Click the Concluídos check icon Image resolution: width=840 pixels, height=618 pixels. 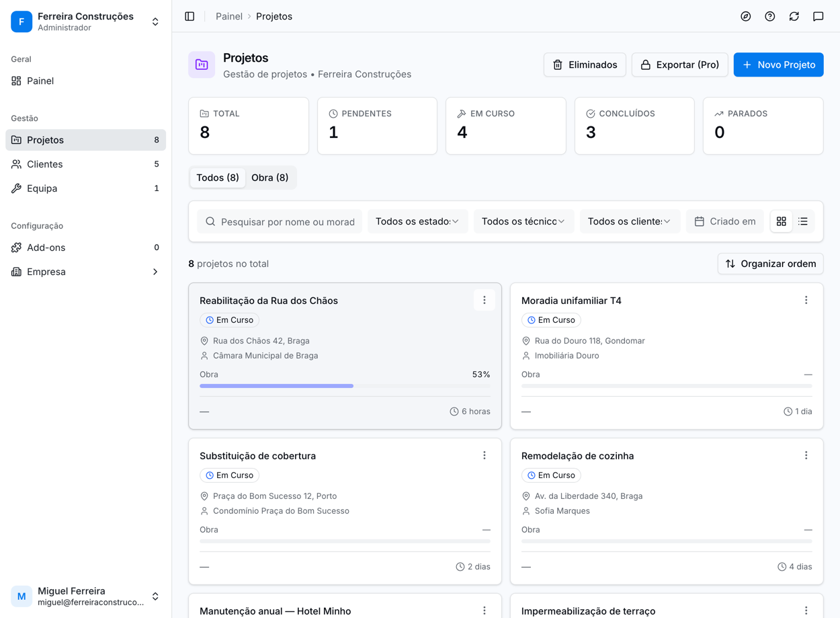tap(591, 114)
